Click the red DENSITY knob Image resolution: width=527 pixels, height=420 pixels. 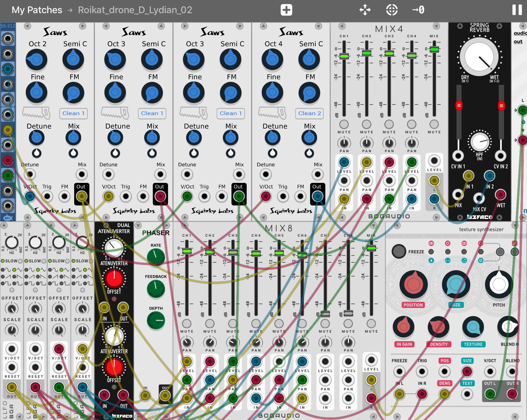click(x=439, y=327)
